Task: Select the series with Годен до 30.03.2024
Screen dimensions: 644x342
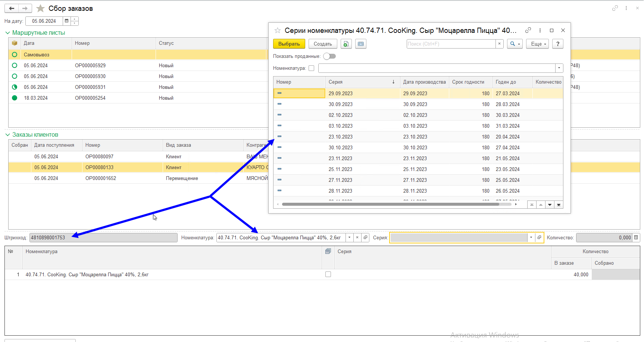Action: (x=418, y=115)
